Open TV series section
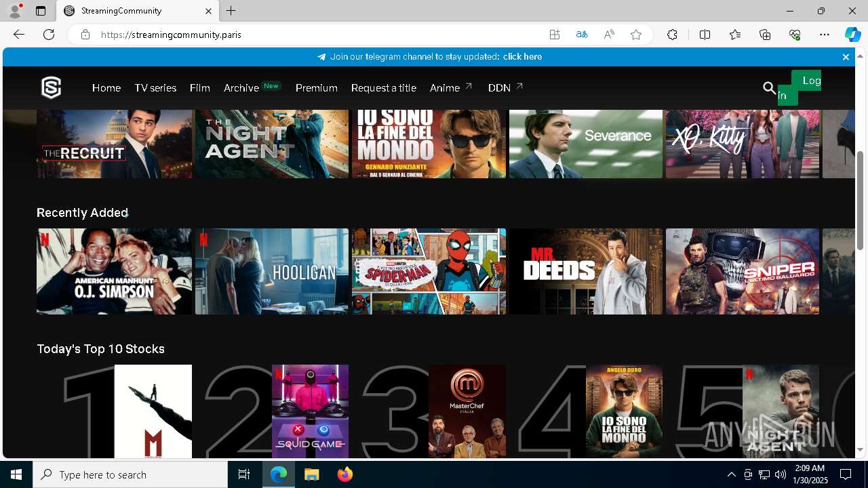The height and width of the screenshot is (488, 868). pyautogui.click(x=155, y=88)
